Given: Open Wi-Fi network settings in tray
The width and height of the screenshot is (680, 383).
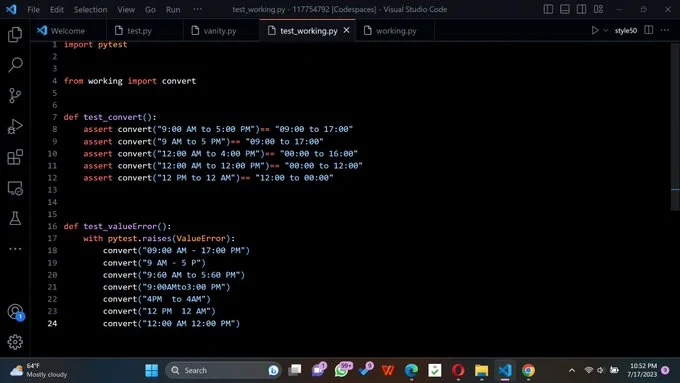Looking at the screenshot, I should click(588, 370).
